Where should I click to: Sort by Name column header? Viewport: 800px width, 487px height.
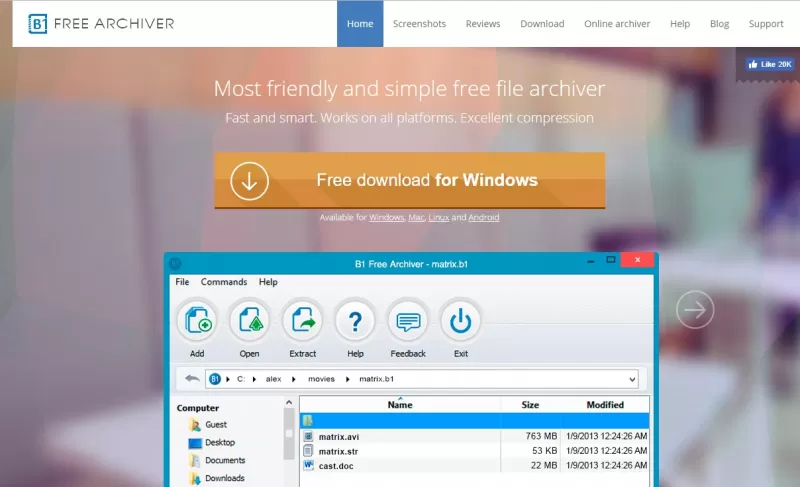pos(400,405)
